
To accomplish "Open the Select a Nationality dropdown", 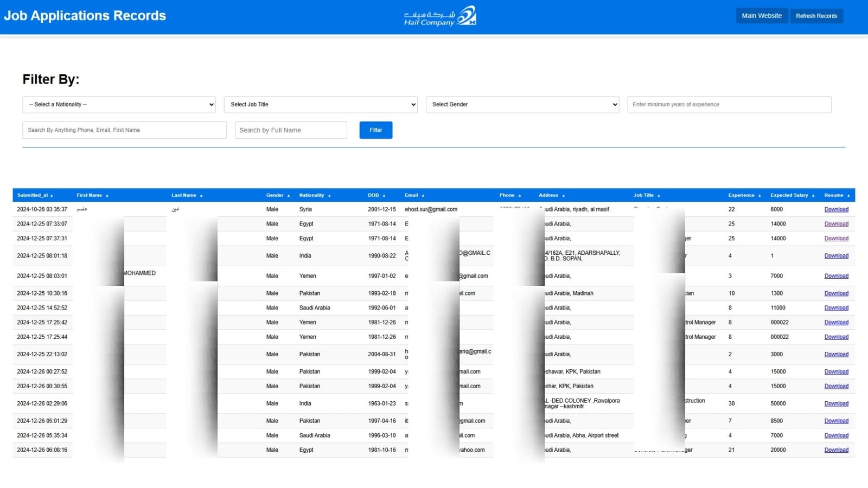I will (119, 105).
